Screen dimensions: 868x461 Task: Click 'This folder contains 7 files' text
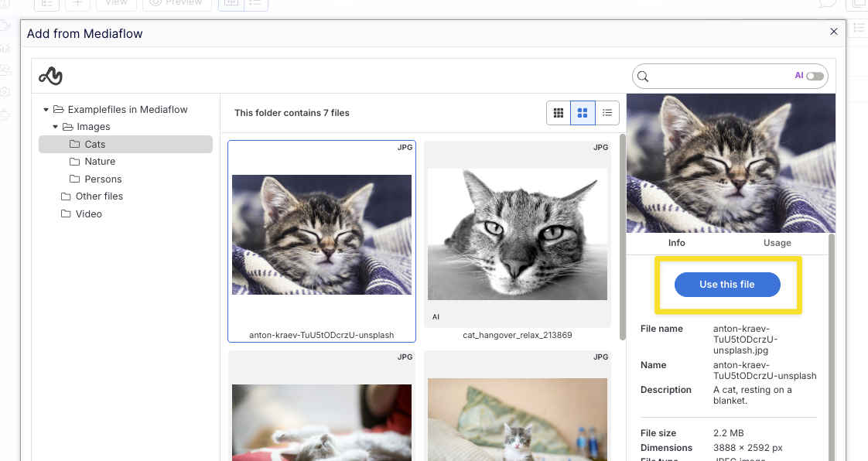(x=292, y=113)
